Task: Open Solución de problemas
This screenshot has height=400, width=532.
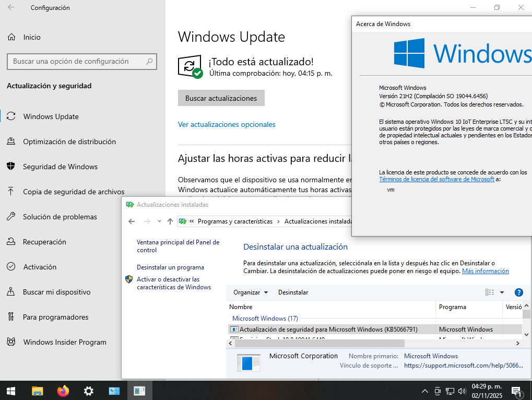Action: click(60, 217)
